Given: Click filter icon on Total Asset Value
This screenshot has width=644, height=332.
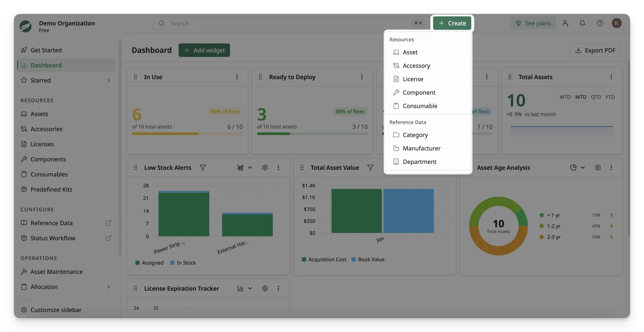Looking at the screenshot, I should tap(370, 168).
